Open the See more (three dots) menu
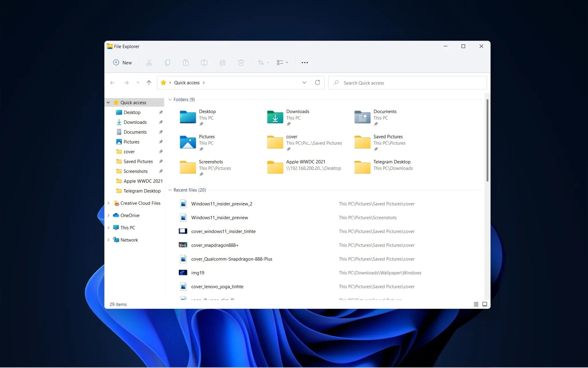Viewport: 588px width, 368px height. coord(305,62)
